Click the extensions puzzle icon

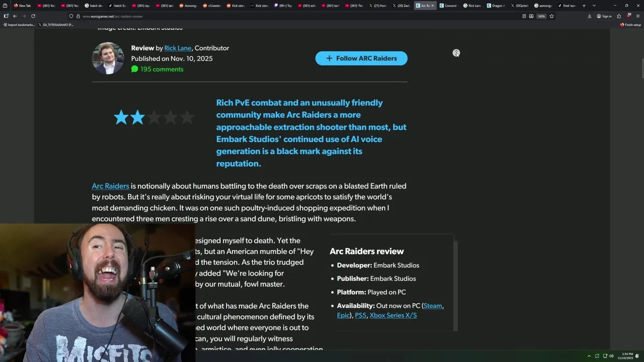(x=619, y=16)
